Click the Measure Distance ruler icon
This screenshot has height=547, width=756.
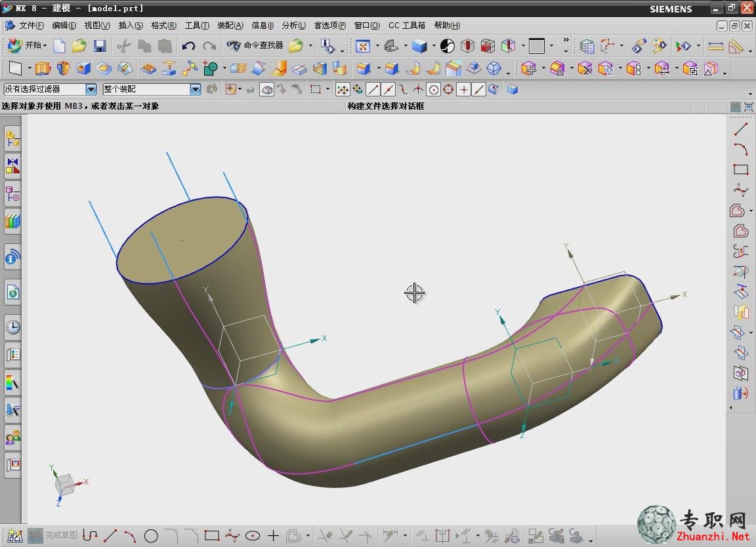(x=715, y=47)
